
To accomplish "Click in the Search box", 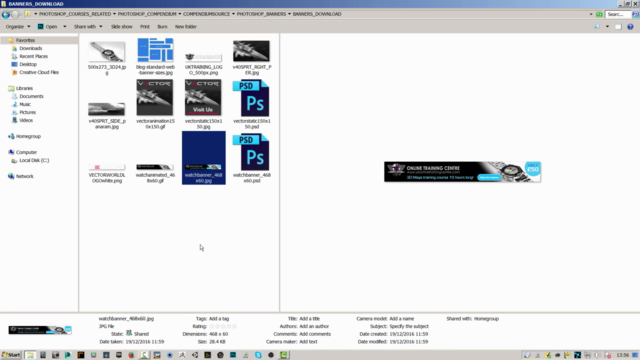I will [x=618, y=14].
